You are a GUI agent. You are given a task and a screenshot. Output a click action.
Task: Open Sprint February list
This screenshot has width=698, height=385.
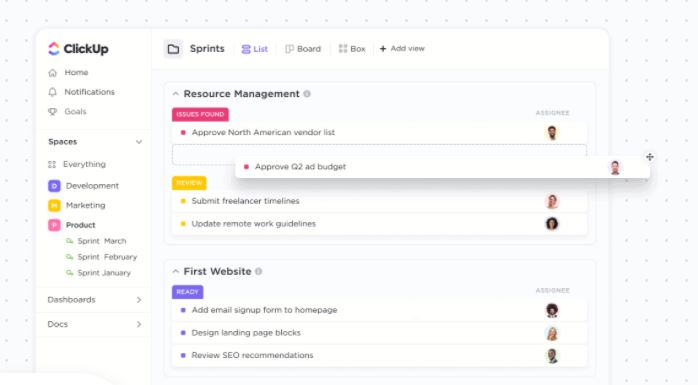tap(107, 257)
